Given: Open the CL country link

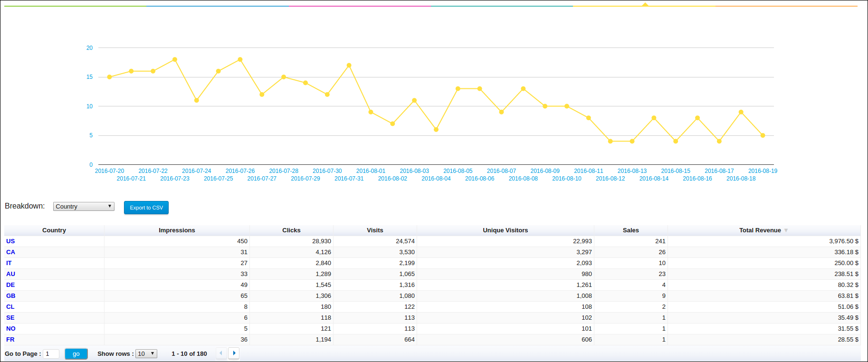Looking at the screenshot, I should point(10,307).
